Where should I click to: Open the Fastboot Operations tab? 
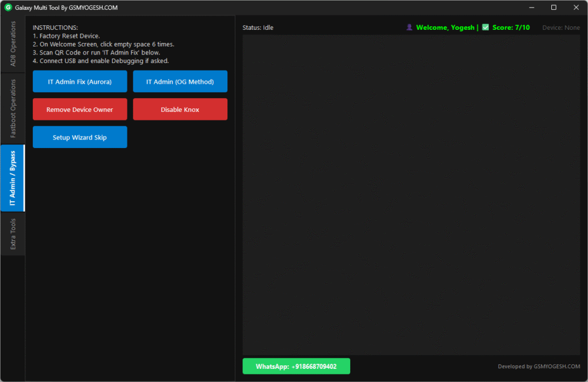pyautogui.click(x=13, y=108)
